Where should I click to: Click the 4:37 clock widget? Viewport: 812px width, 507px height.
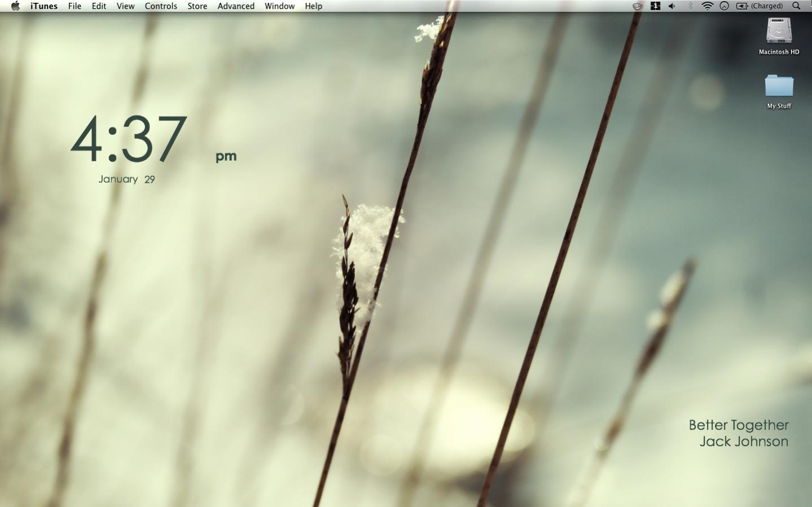tap(129, 139)
